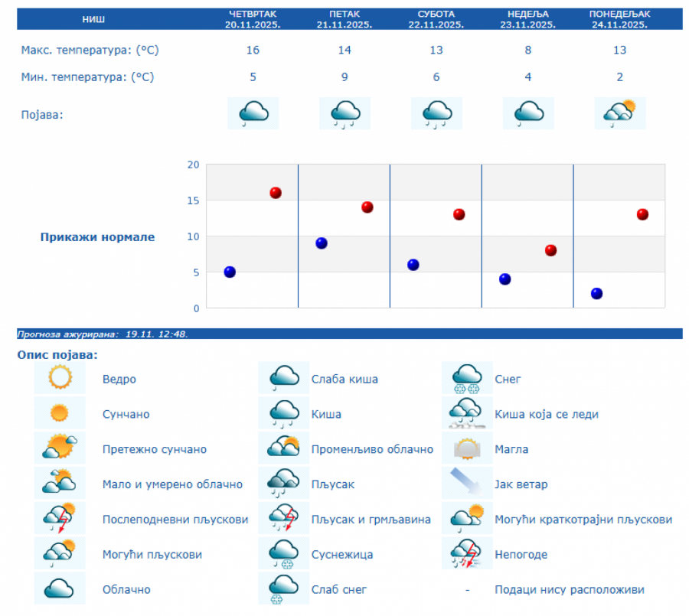Click Thursday's red max temperature dot
The image size is (689, 616).
click(x=276, y=193)
